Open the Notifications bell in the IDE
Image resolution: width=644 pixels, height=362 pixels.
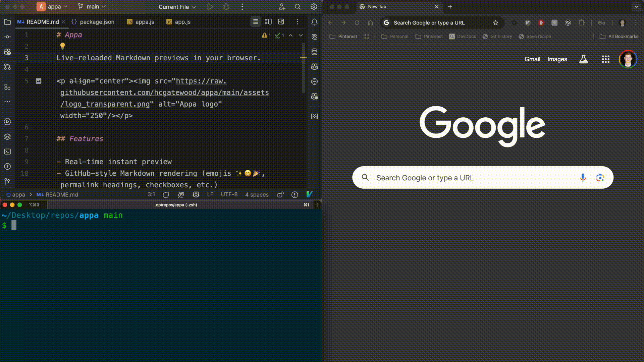pos(314,22)
